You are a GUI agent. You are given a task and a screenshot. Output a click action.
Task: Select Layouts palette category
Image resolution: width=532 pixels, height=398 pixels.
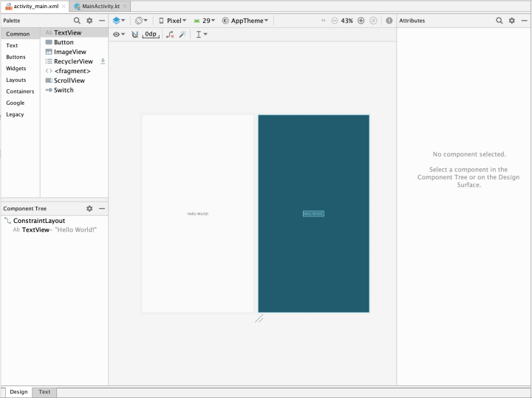[x=21, y=80]
